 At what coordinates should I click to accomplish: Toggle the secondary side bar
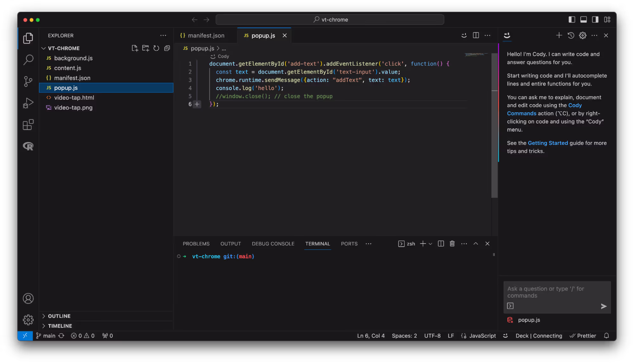point(595,20)
